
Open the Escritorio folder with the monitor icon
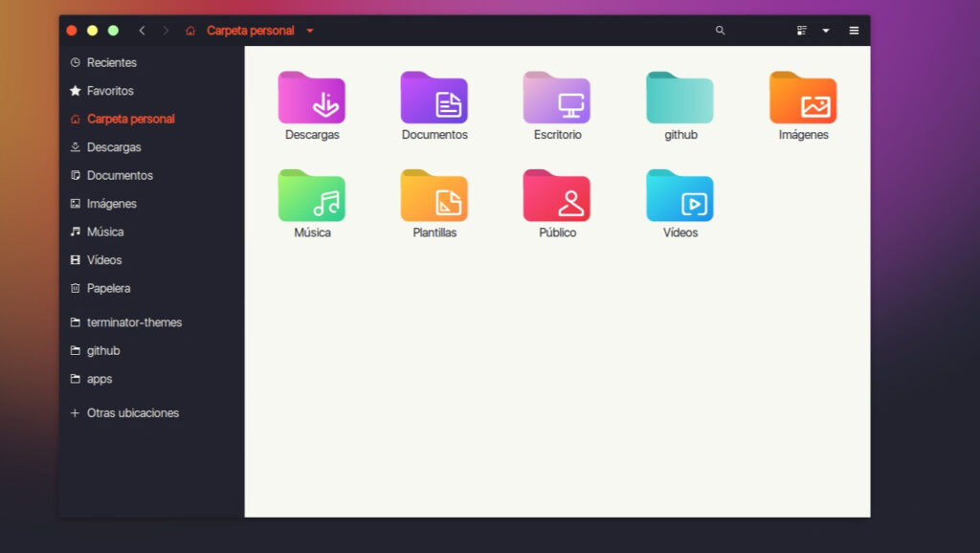tap(557, 100)
